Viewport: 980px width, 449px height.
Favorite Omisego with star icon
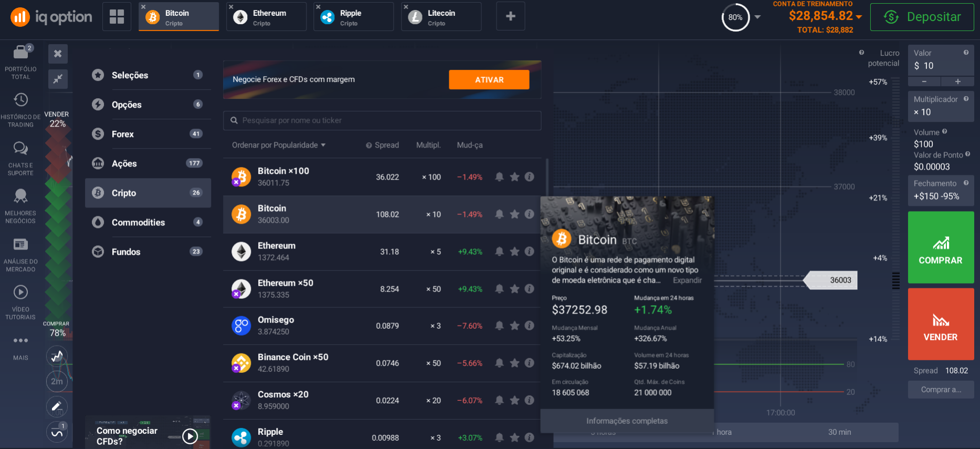pyautogui.click(x=514, y=326)
